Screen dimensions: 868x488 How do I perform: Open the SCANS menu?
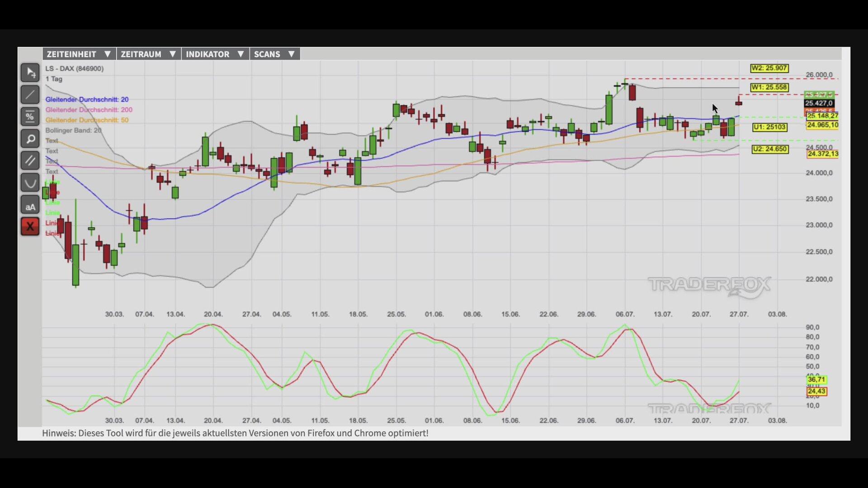275,54
